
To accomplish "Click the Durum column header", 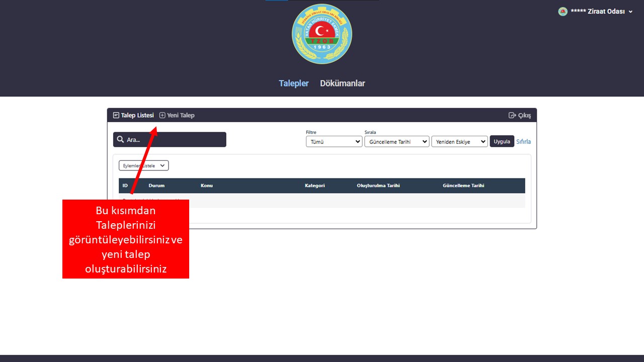I will 156,186.
